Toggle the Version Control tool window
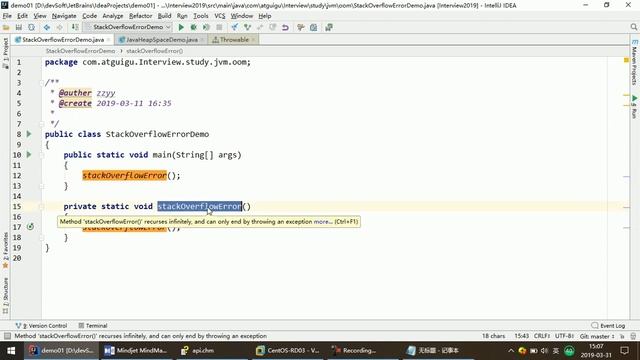The height and width of the screenshot is (360, 640). (41, 326)
